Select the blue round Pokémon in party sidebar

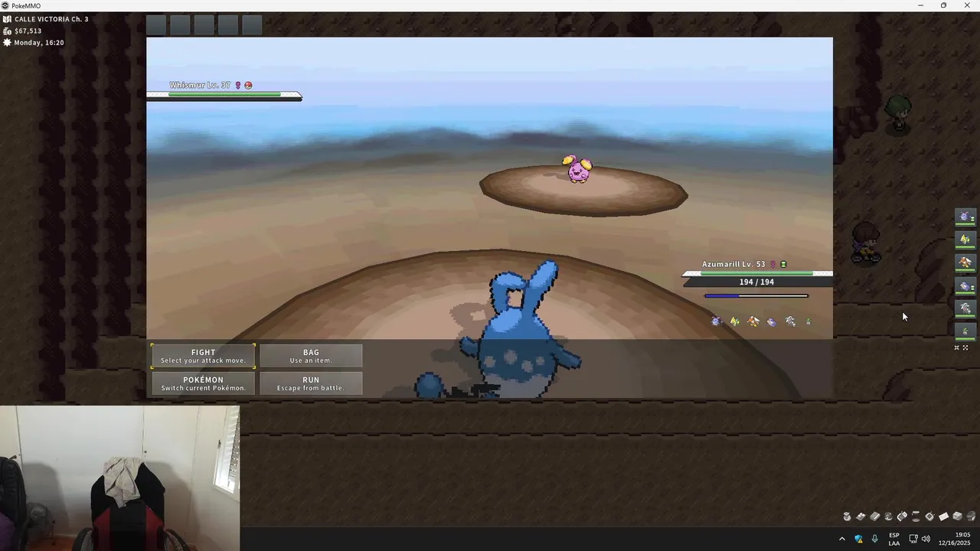(x=965, y=217)
